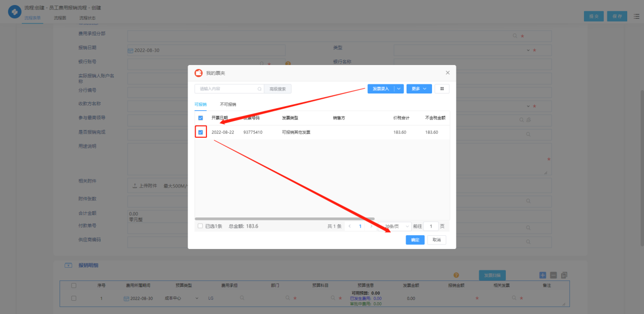Screen dimensions: 644x314
Task: Remove a row with the minus icon
Action: [554, 275]
